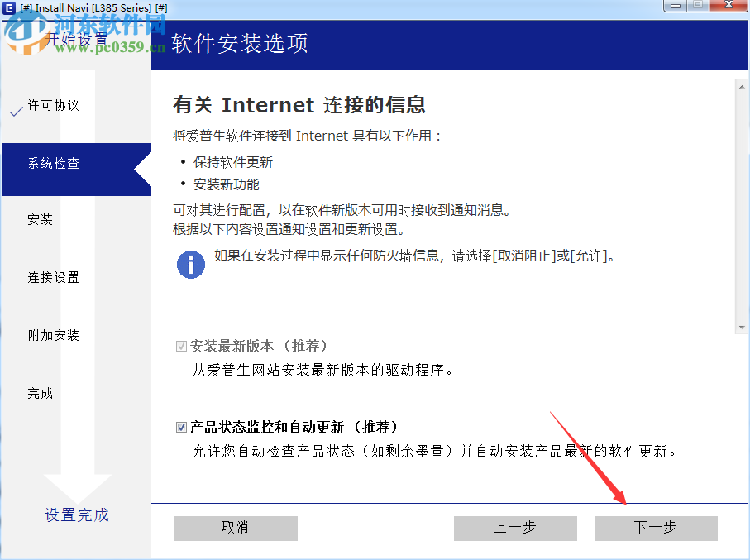Click the blue information icon
Screen dimensions: 750x560
(191, 264)
